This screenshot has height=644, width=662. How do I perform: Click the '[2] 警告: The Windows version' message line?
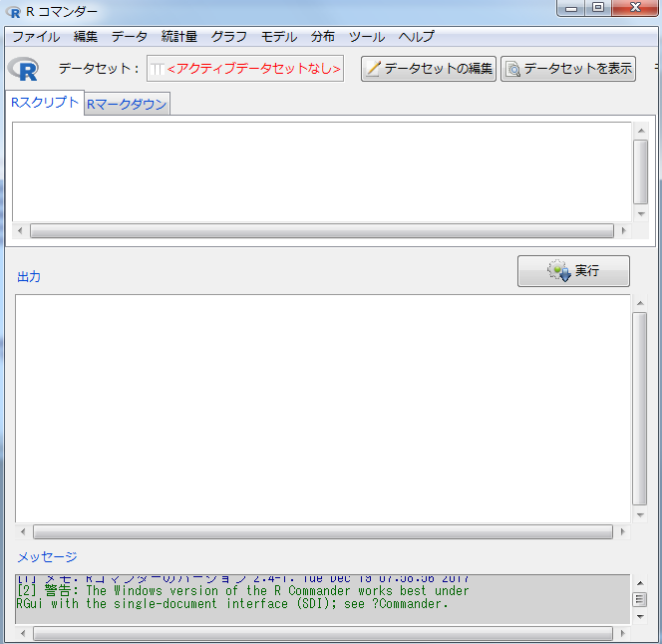pyautogui.click(x=242, y=590)
